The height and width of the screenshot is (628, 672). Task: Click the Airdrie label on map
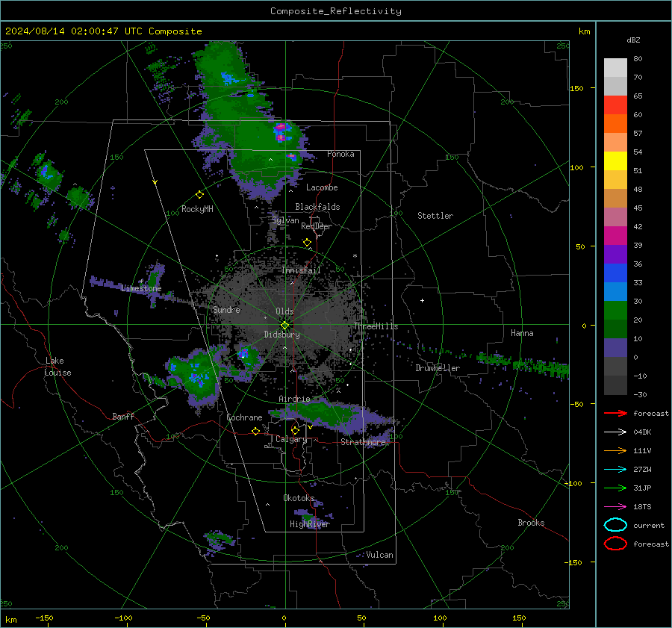point(294,399)
